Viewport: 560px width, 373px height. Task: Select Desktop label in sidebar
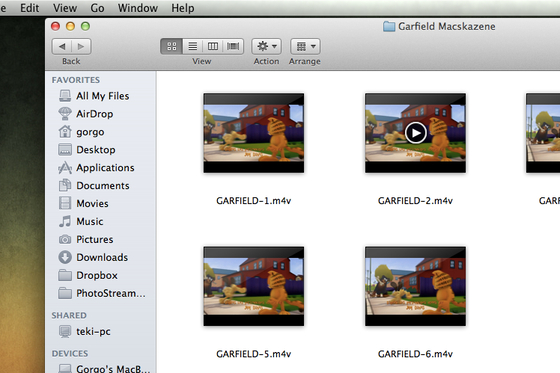coord(96,150)
